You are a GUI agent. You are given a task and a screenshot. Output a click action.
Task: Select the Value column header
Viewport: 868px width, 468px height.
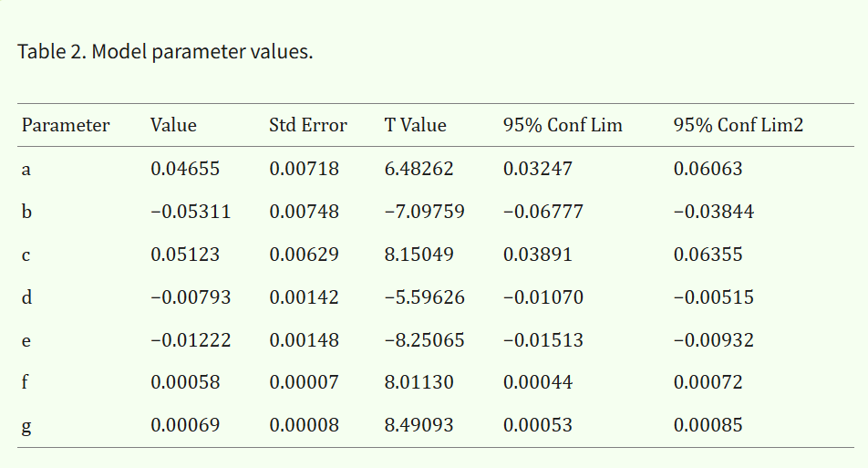tap(173, 126)
